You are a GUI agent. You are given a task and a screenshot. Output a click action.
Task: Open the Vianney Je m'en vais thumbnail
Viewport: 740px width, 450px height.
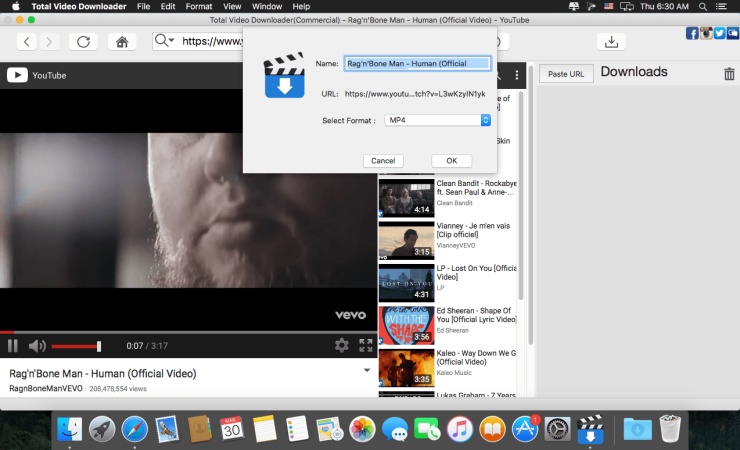point(406,241)
